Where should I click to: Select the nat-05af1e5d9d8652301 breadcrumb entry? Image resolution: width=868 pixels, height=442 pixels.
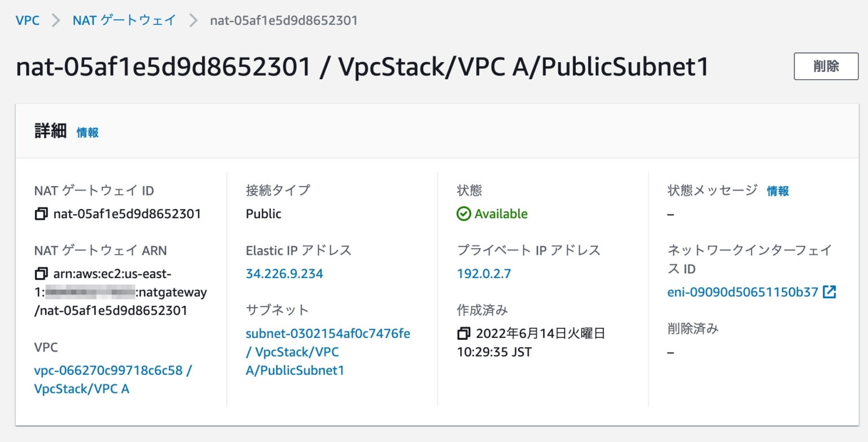point(285,20)
